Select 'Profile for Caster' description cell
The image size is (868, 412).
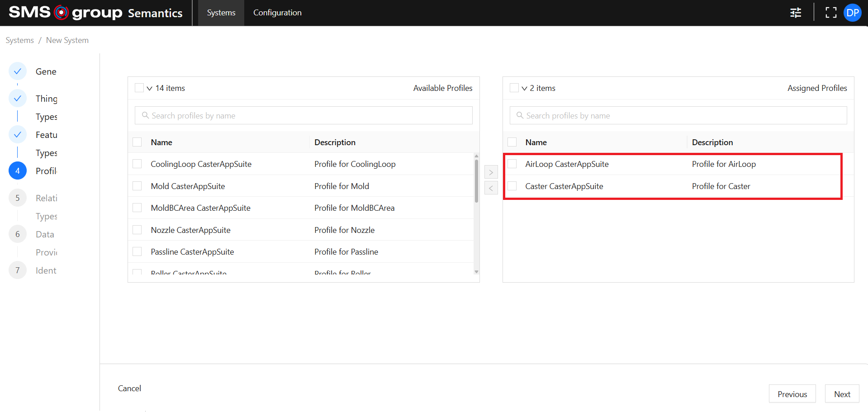click(721, 186)
